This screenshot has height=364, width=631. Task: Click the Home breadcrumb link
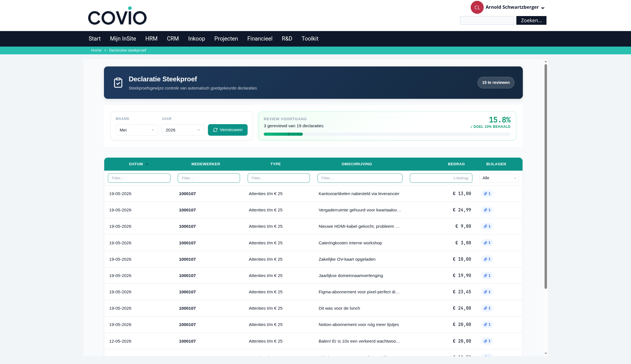(x=96, y=50)
